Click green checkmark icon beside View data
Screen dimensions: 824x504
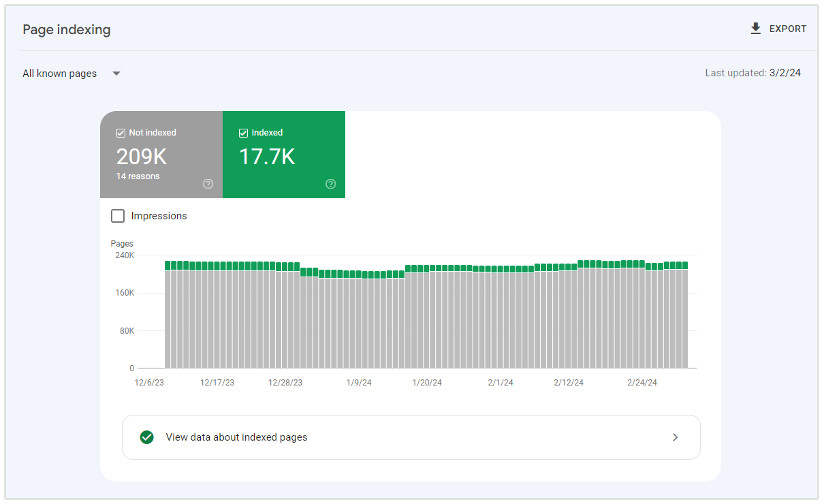pos(146,437)
